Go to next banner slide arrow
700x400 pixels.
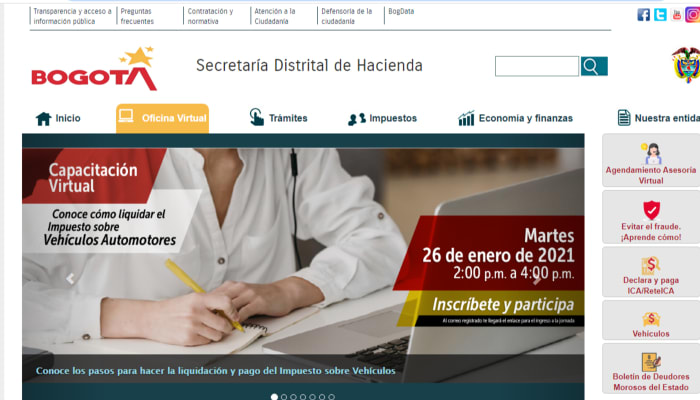537,279
